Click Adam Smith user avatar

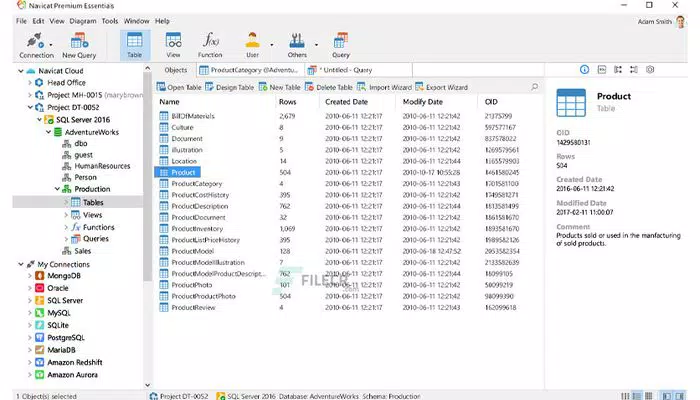(x=680, y=21)
